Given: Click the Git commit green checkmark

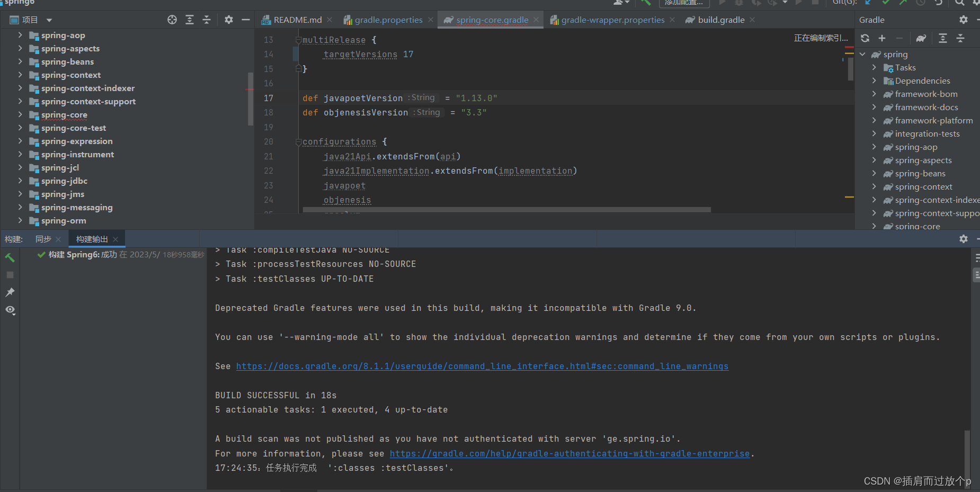Looking at the screenshot, I should (x=886, y=2).
